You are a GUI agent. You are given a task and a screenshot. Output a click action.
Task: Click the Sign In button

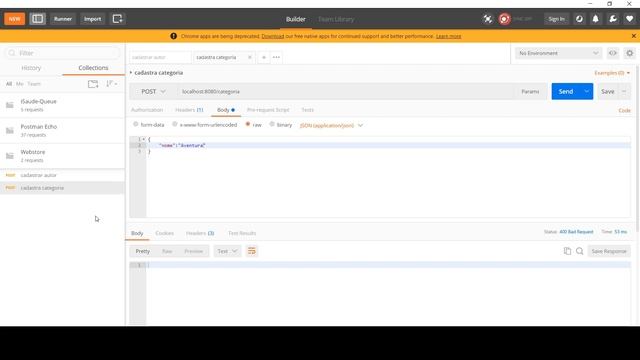coord(556,19)
